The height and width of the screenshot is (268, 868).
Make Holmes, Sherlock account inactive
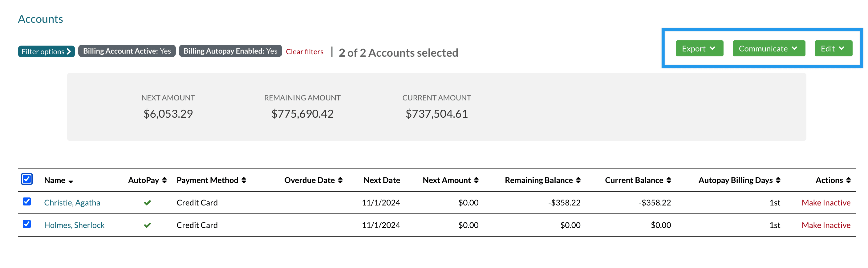tap(825, 225)
